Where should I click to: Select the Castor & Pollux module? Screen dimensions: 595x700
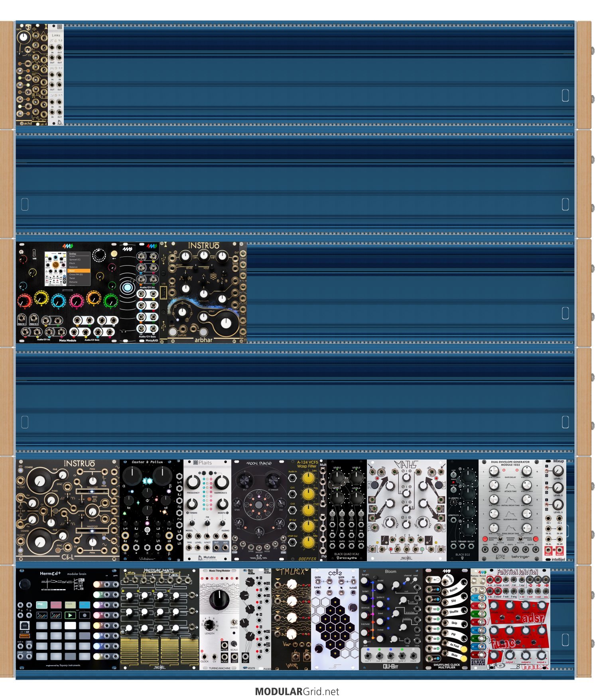[x=152, y=510]
